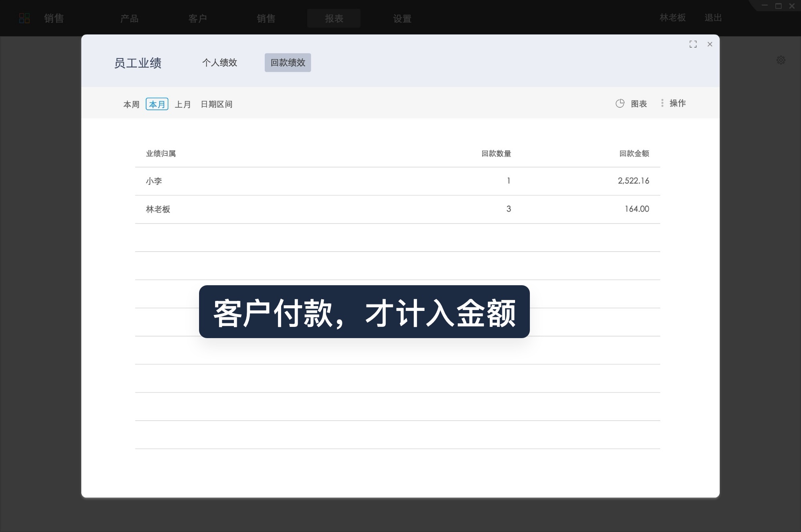
Task: Click the settings gear icon on the right
Action: click(781, 60)
